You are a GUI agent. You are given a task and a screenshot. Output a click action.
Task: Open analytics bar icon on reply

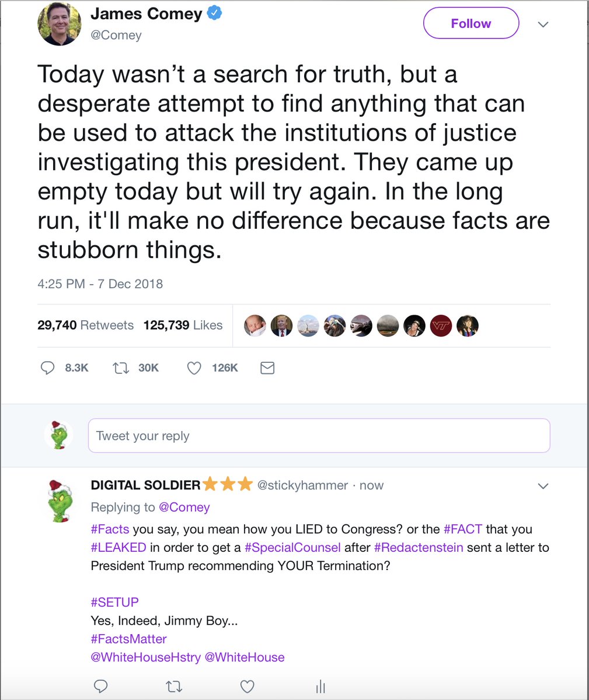pyautogui.click(x=320, y=687)
